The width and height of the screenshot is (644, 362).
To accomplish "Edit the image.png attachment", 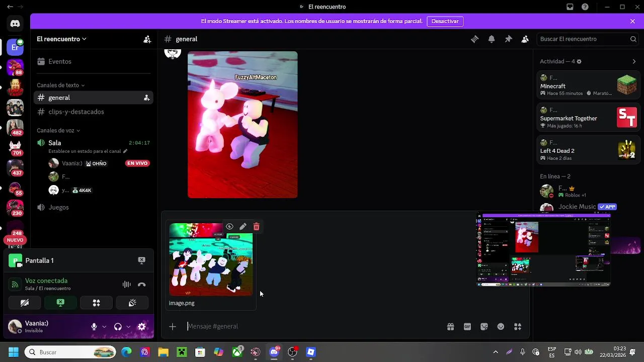I will pyautogui.click(x=243, y=227).
